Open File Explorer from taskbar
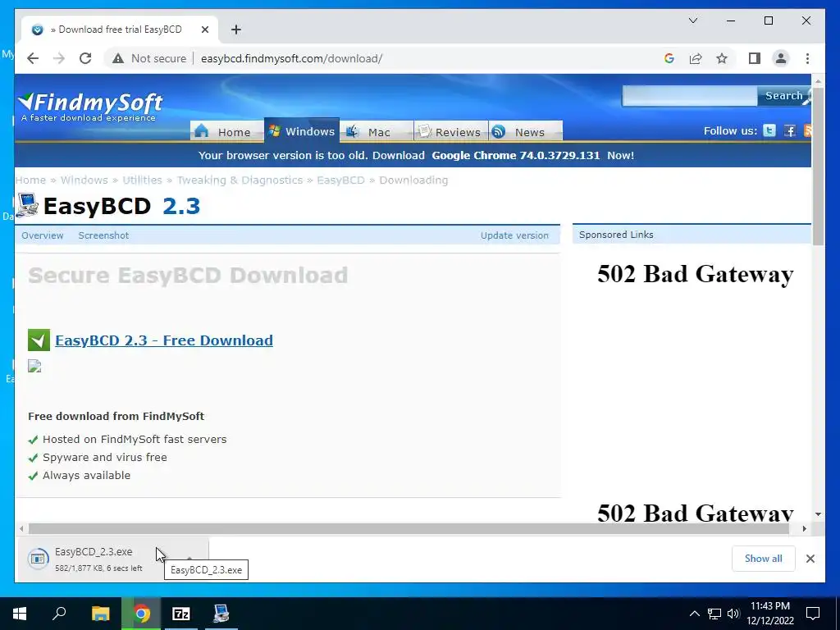The image size is (840, 630). (100, 614)
